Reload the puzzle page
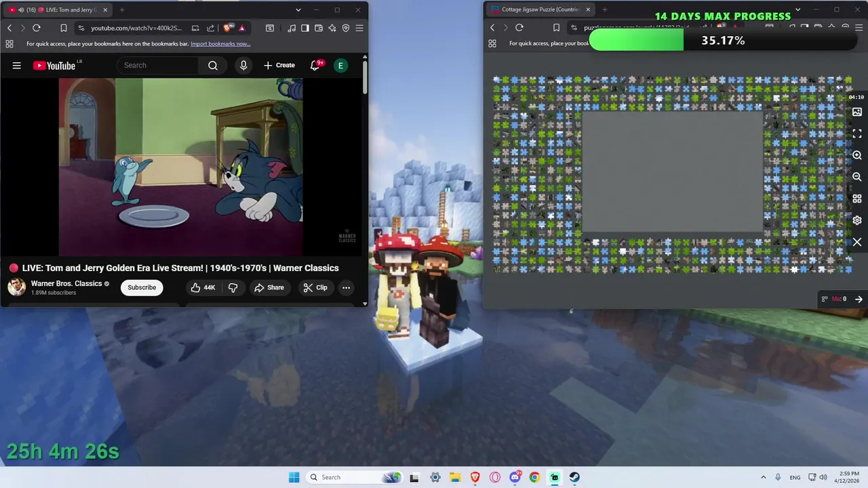 pyautogui.click(x=519, y=28)
